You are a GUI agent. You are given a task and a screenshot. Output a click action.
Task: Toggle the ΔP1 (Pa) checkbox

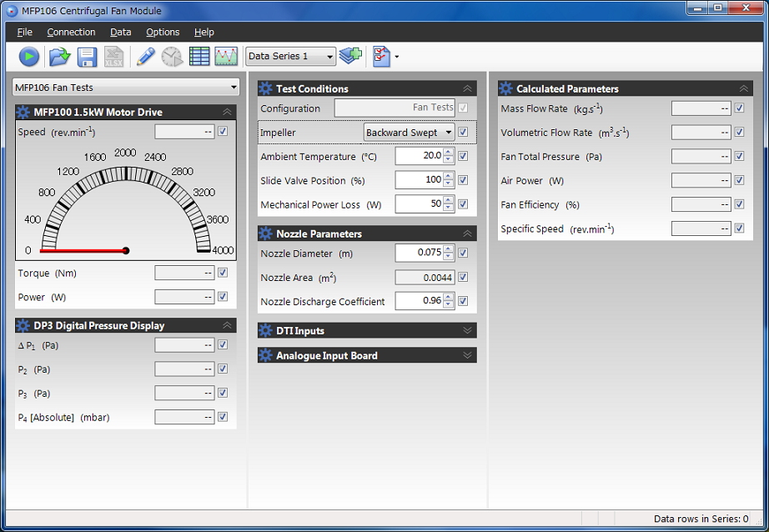click(x=223, y=344)
